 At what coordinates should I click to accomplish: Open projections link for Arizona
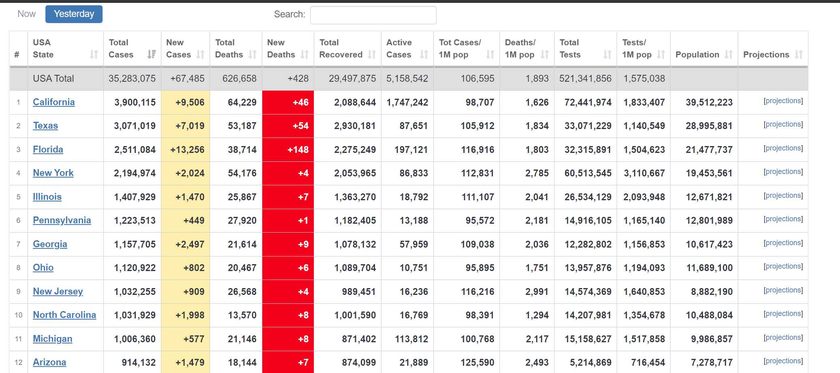point(783,361)
